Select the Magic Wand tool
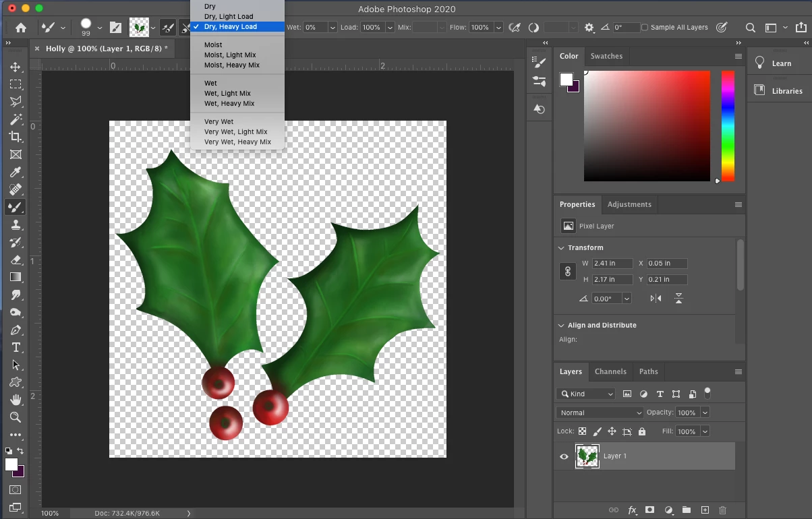 pyautogui.click(x=16, y=119)
